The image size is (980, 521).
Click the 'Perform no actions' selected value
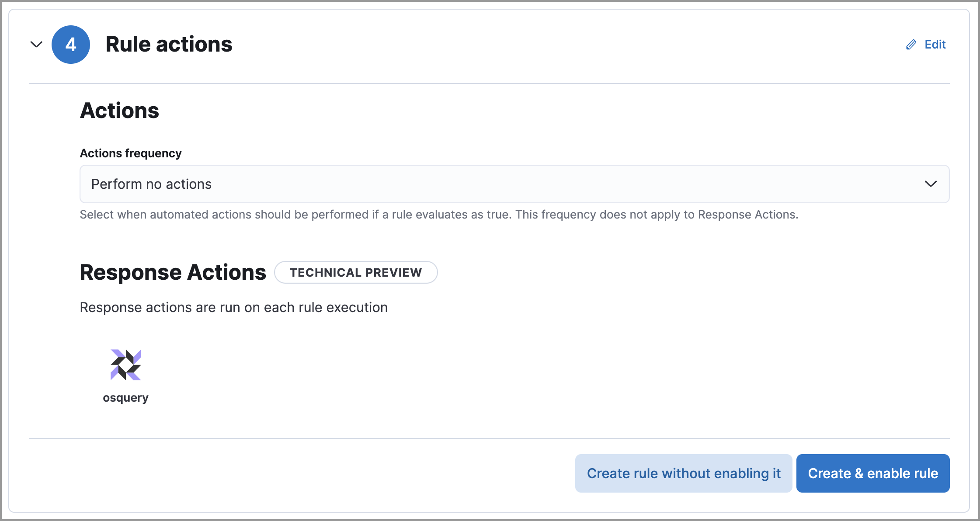click(x=151, y=184)
